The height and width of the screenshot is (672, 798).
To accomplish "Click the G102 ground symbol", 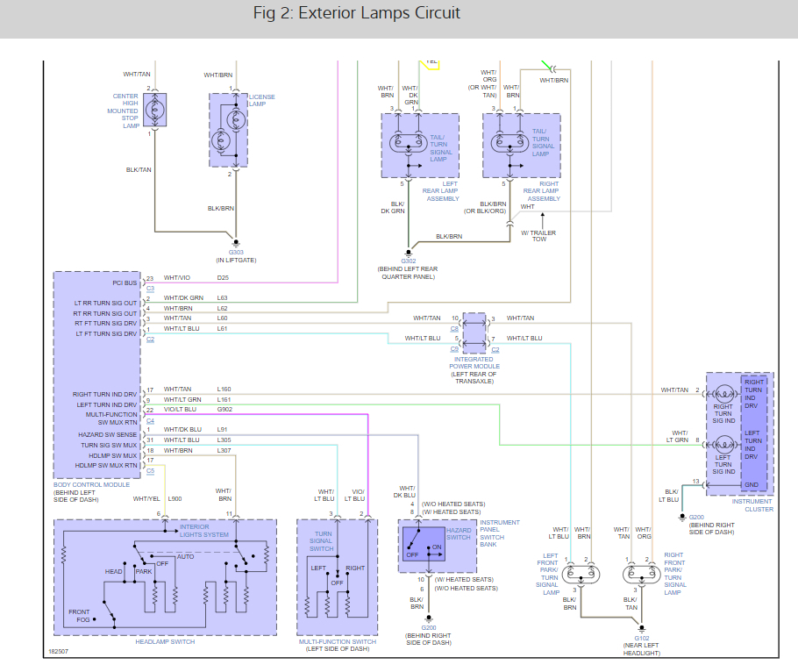I will (642, 629).
